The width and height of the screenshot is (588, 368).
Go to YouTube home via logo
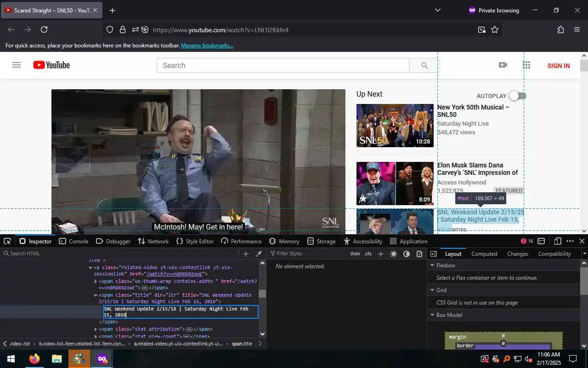tap(51, 65)
